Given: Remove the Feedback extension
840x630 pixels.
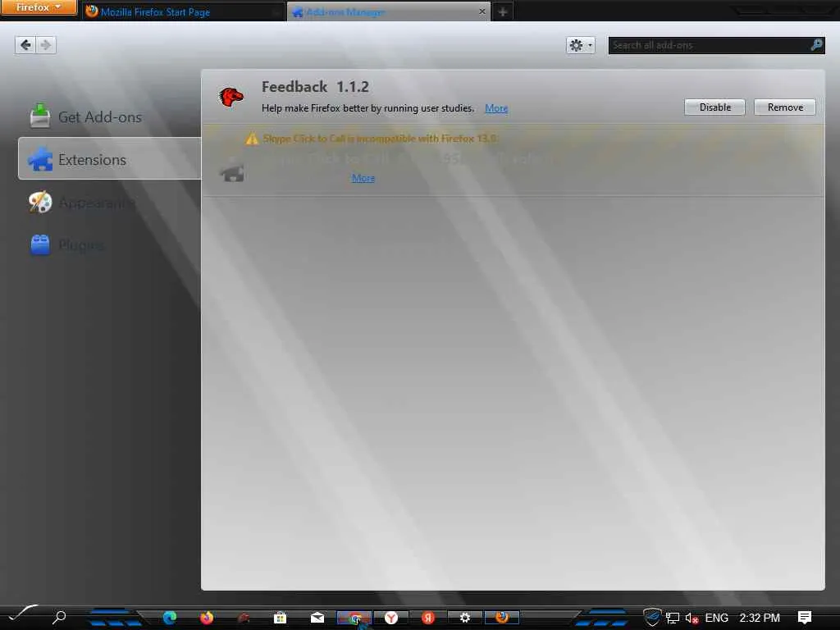Looking at the screenshot, I should click(785, 107).
